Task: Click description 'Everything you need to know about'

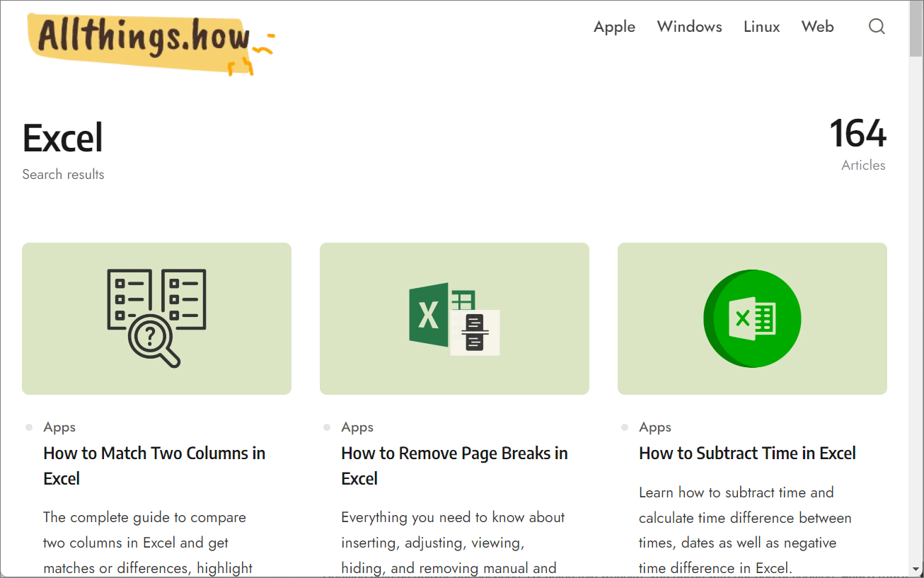Action: pos(453,517)
